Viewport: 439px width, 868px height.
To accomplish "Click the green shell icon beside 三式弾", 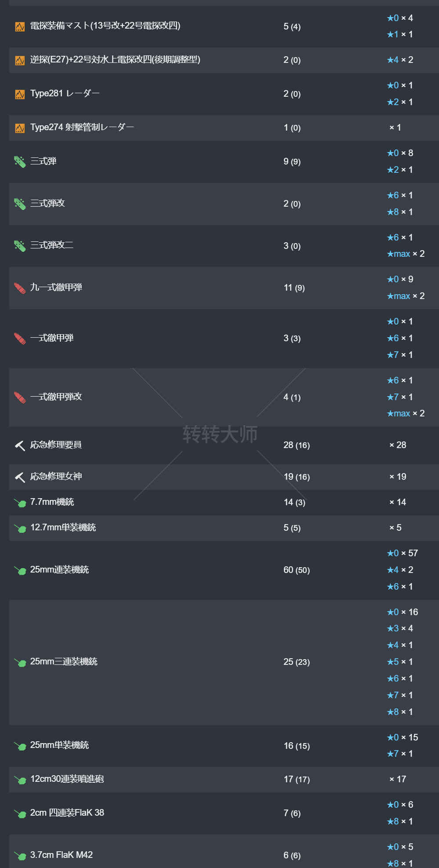I will point(20,162).
